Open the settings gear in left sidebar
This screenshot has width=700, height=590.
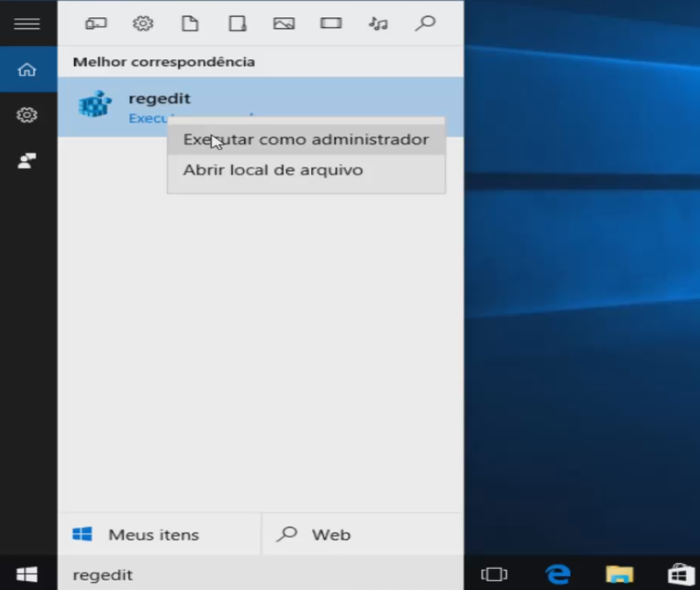pyautogui.click(x=27, y=115)
